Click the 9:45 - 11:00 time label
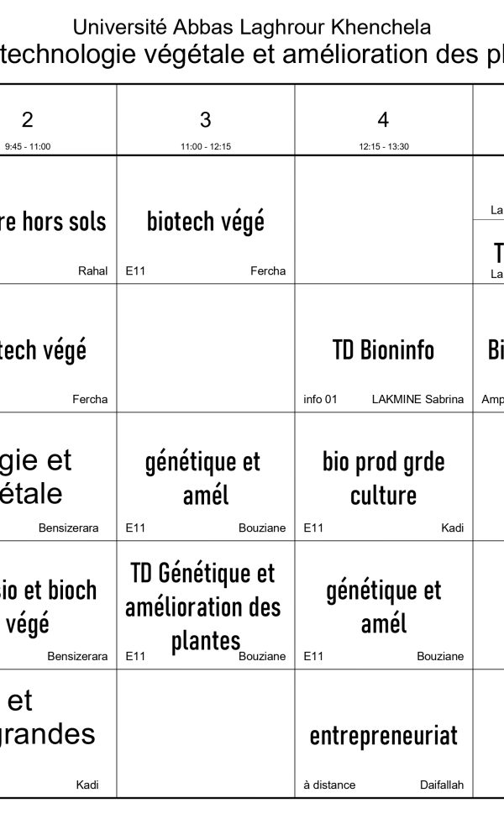 point(28,146)
